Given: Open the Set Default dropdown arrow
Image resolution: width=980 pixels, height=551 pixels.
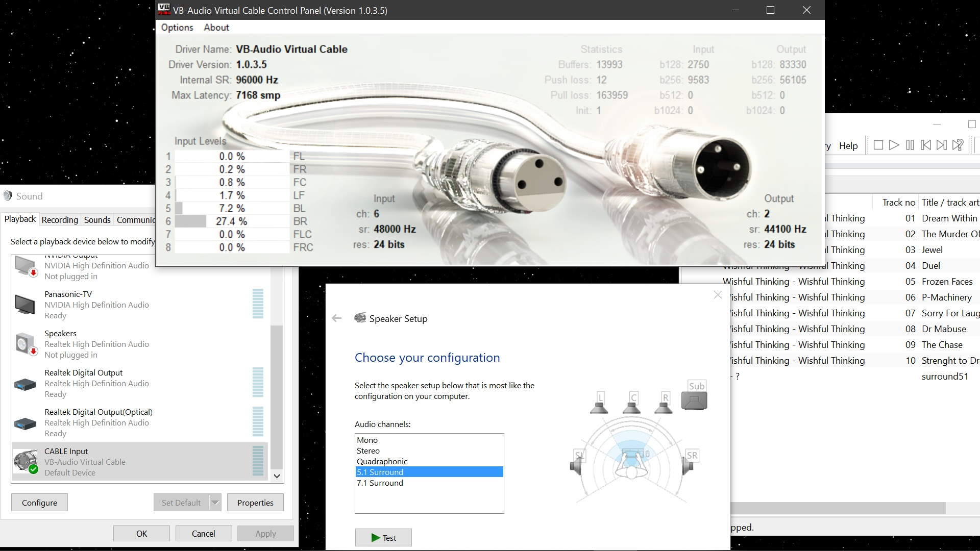Looking at the screenshot, I should 215,503.
